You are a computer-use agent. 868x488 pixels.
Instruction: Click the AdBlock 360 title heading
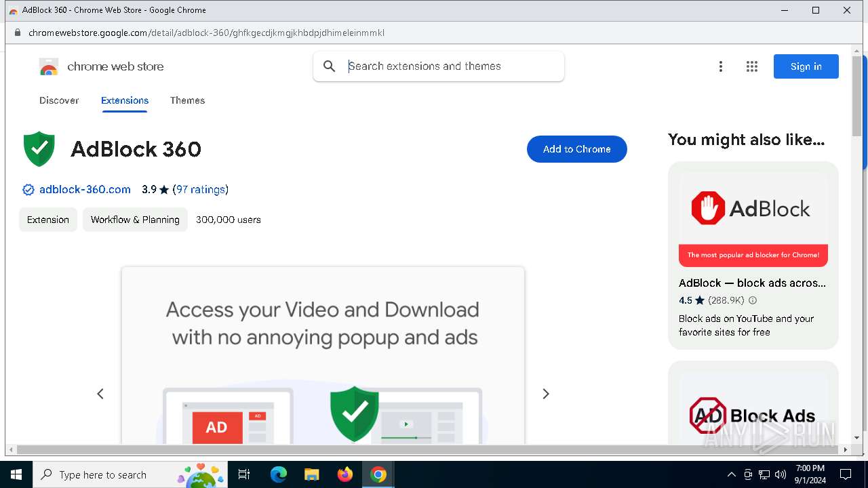pos(136,149)
